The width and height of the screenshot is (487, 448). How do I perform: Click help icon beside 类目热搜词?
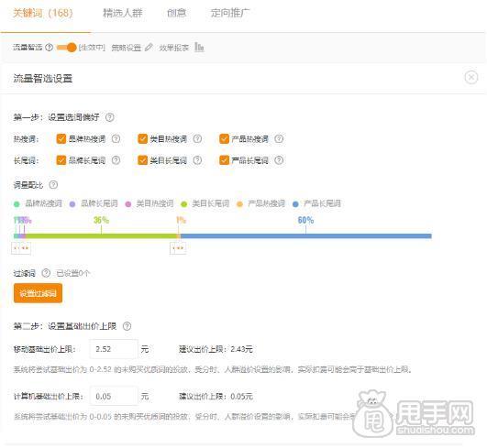pyautogui.click(x=197, y=138)
